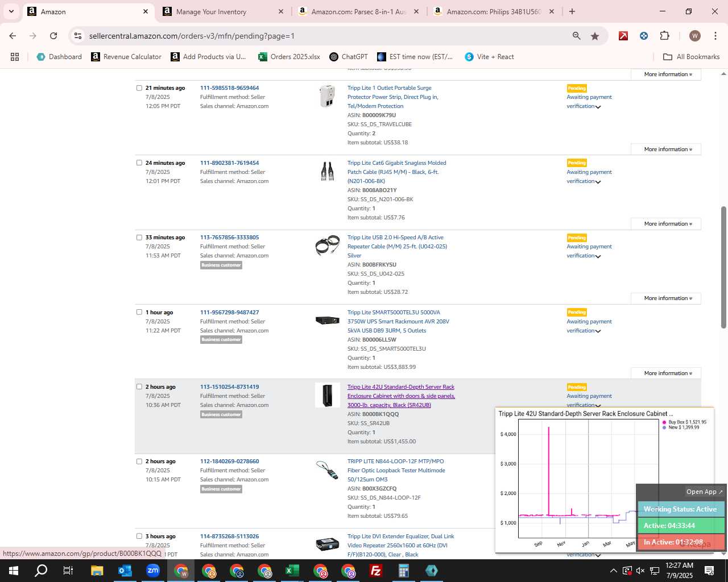Open a new browser tab
This screenshot has width=728, height=582.
[x=572, y=11]
